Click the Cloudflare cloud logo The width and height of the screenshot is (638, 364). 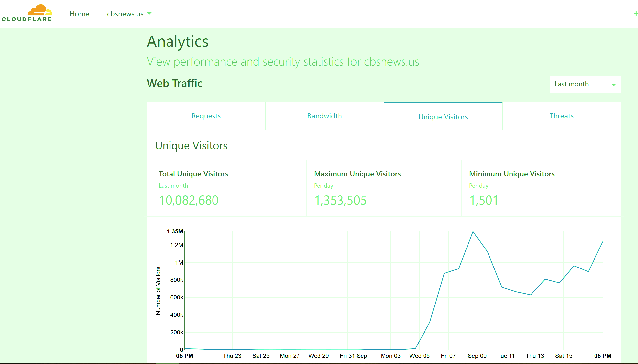point(27,13)
